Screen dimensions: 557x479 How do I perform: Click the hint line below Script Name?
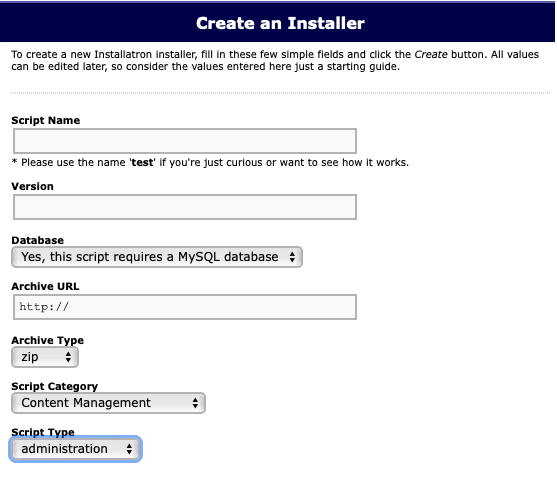pos(210,162)
